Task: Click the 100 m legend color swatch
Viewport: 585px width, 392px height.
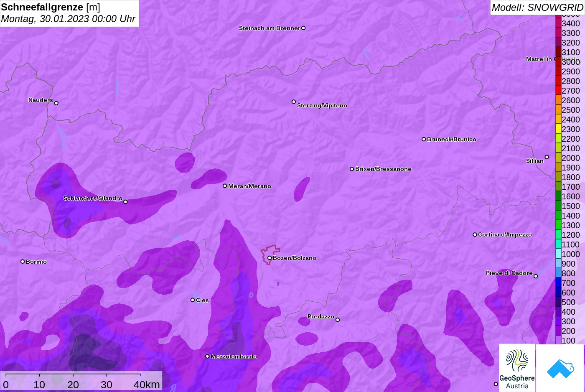Action: 558,341
